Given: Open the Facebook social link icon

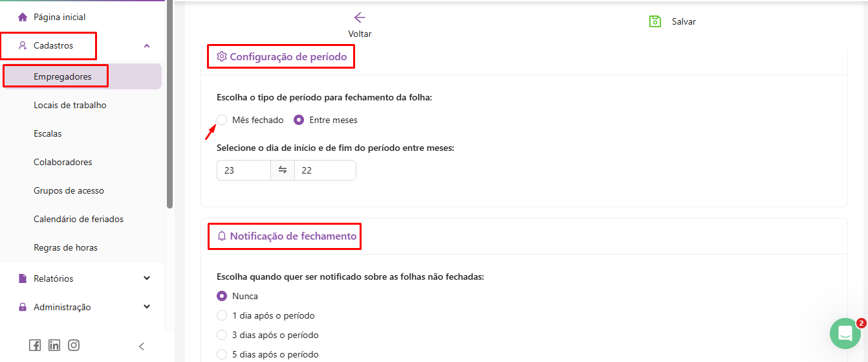Looking at the screenshot, I should (35, 346).
